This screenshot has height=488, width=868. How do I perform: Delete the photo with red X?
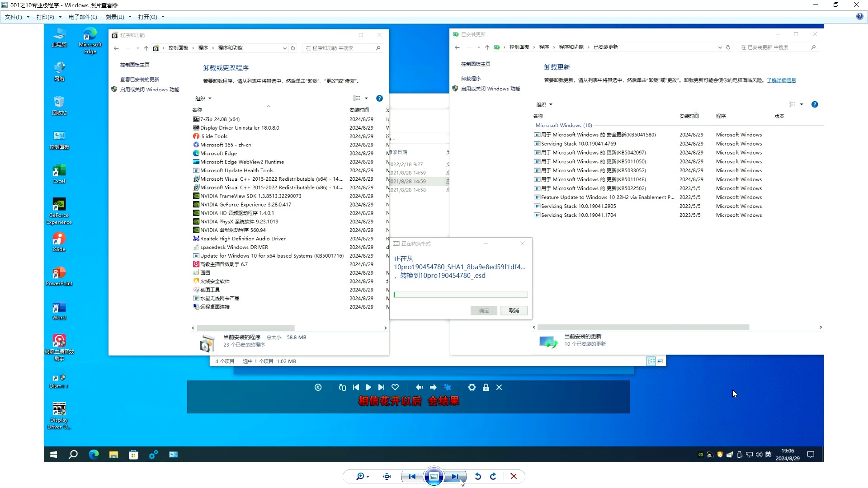(x=514, y=476)
